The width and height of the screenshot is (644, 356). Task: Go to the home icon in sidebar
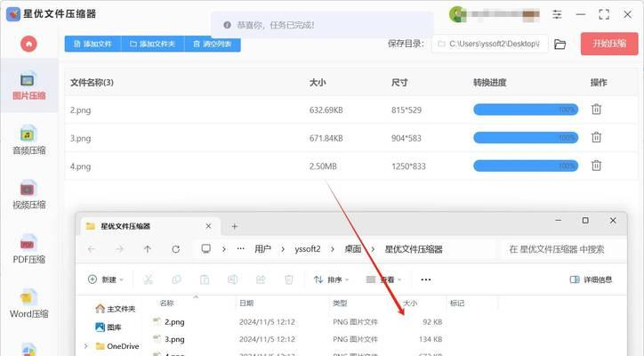click(x=28, y=44)
